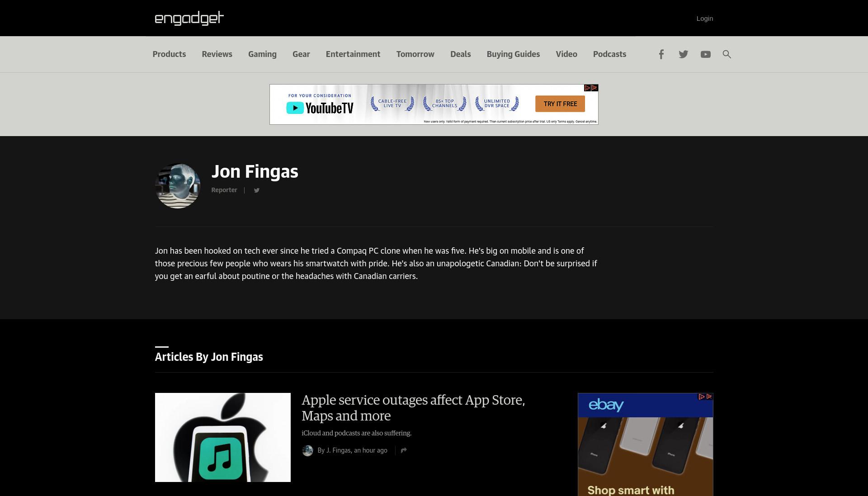Open Engadget's YouTube channel icon
This screenshot has width=868, height=496.
click(705, 54)
